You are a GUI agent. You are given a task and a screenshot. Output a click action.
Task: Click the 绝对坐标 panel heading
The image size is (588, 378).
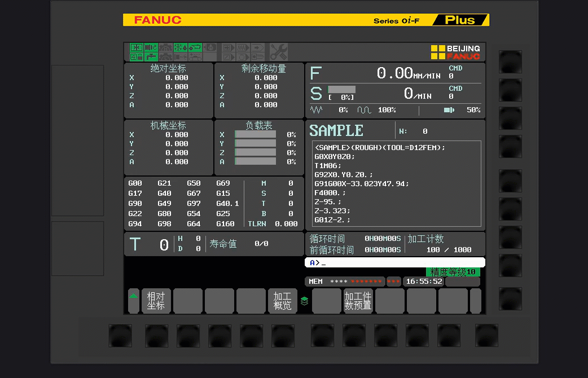click(x=168, y=68)
